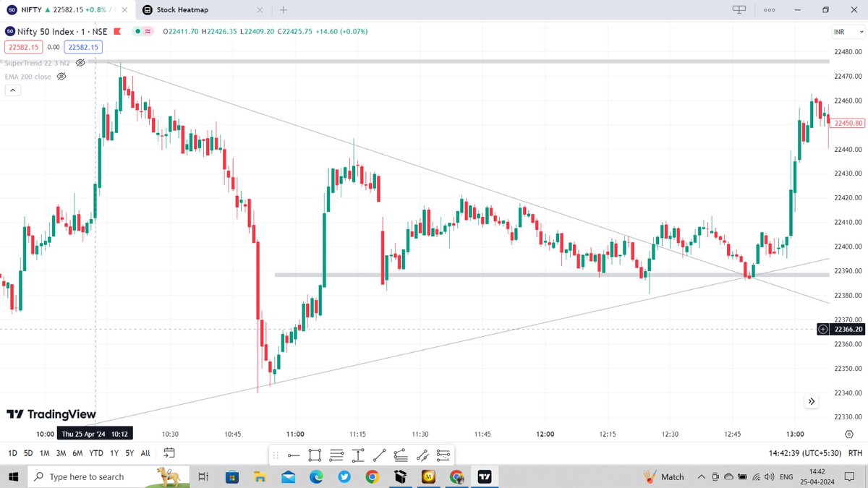Select the trend line tool
The image size is (868, 488).
(x=380, y=455)
